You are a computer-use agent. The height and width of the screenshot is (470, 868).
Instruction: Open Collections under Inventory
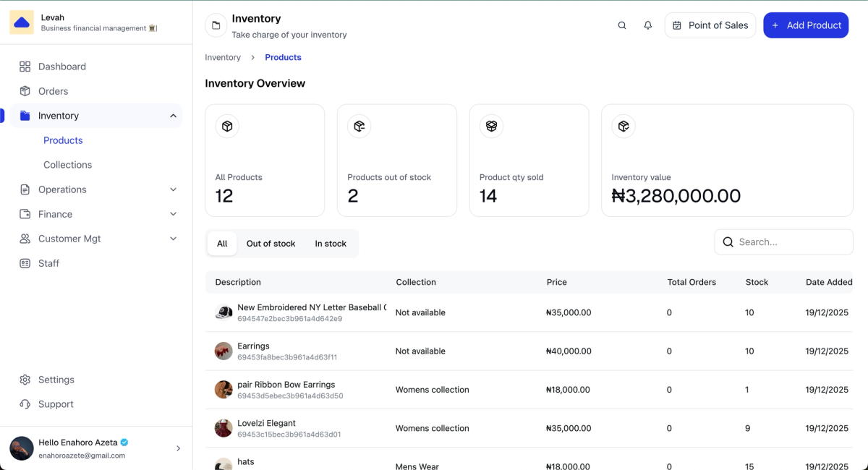pyautogui.click(x=67, y=165)
